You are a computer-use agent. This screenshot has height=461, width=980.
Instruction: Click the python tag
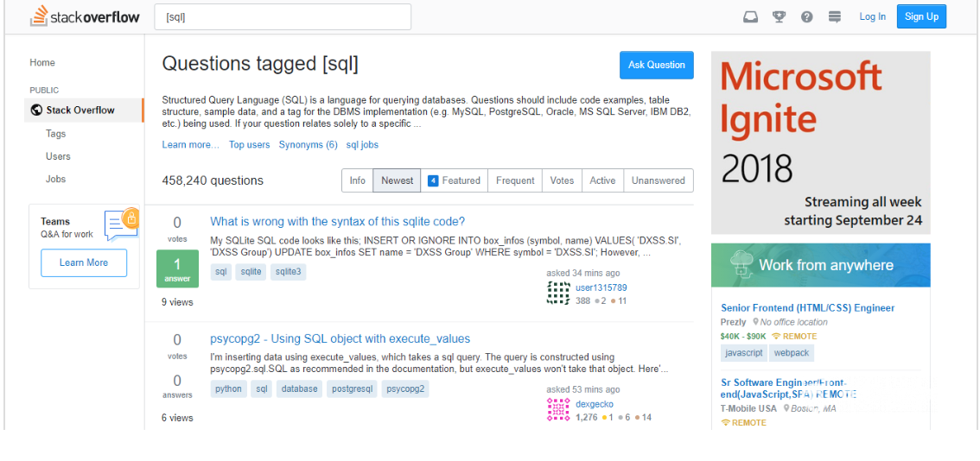(228, 388)
